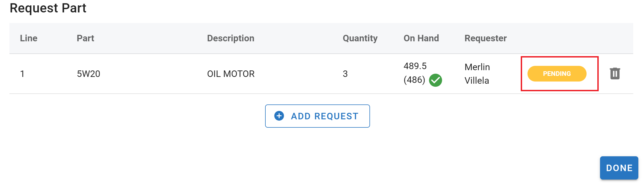The height and width of the screenshot is (183, 644).
Task: Click the green availability checkmark icon
Action: (436, 80)
